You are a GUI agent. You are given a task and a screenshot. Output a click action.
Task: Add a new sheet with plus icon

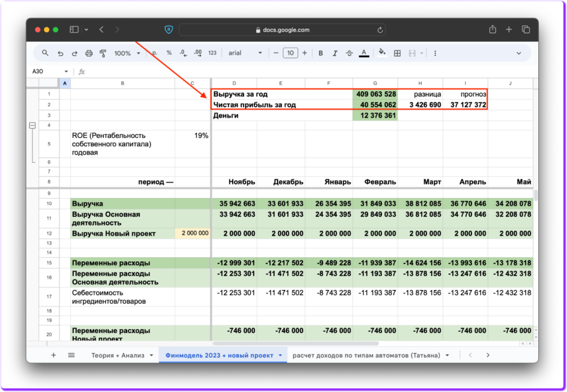tap(54, 355)
